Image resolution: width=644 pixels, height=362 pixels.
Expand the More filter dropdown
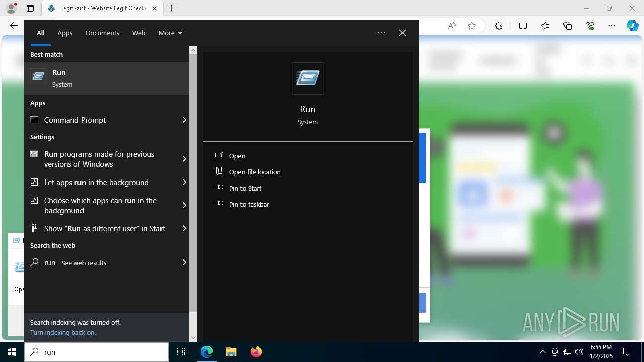(171, 33)
